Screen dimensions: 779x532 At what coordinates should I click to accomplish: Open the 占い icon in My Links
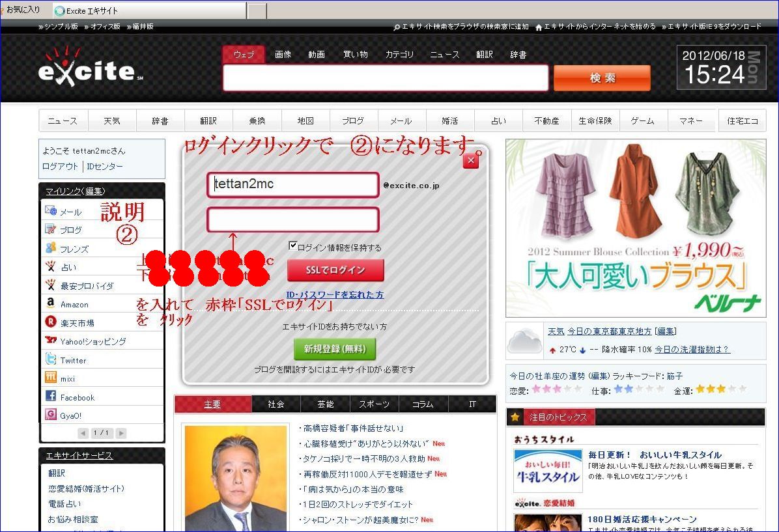[x=51, y=266]
